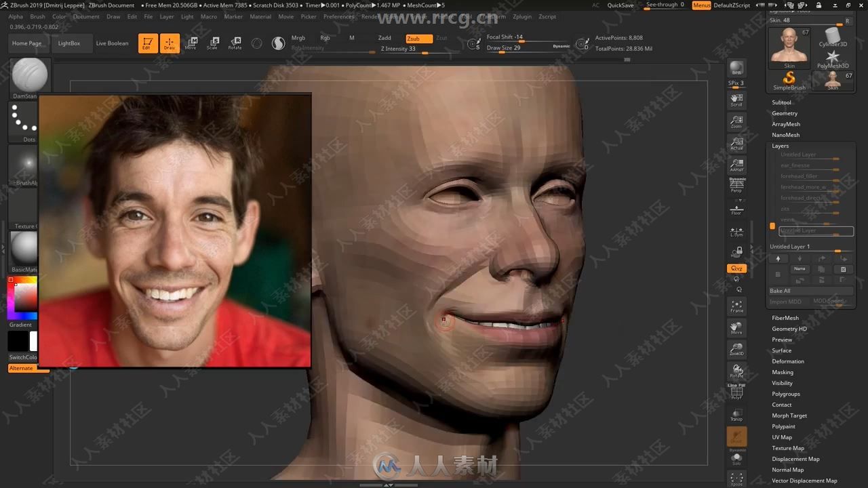Expand the ArrayMesh section

pos(786,124)
